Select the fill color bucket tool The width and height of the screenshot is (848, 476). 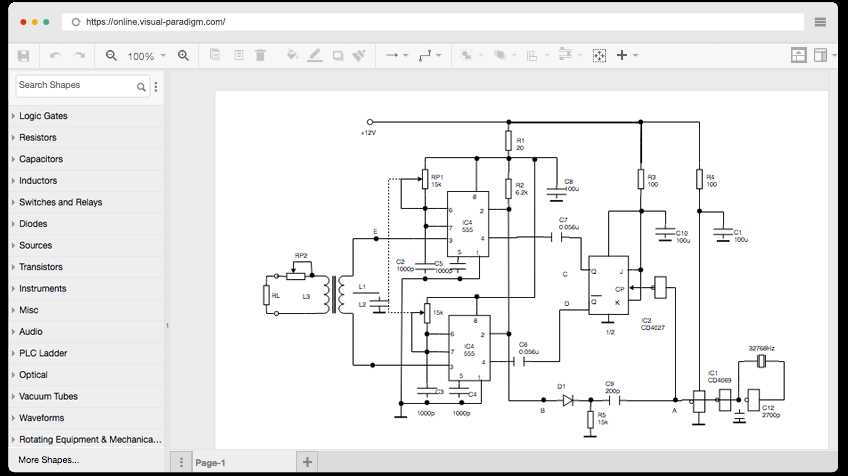(292, 56)
